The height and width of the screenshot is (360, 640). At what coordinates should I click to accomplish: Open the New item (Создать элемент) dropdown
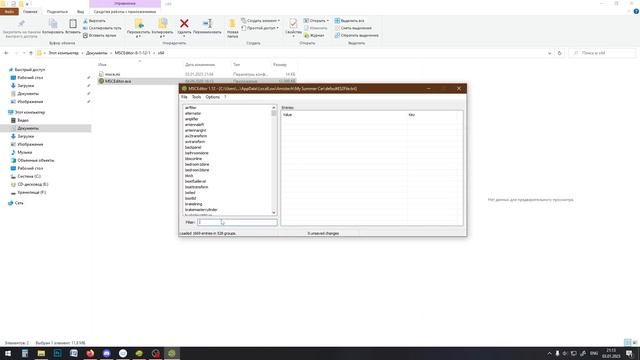(x=260, y=21)
